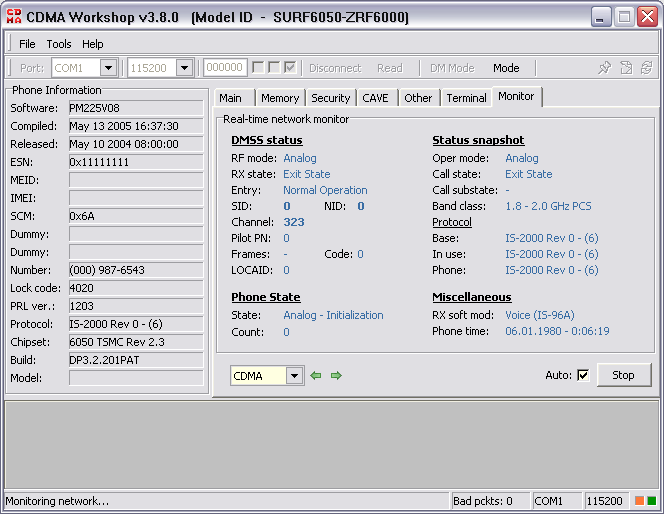Switch to the Memory tab
This screenshot has width=664, height=514.
[x=280, y=98]
